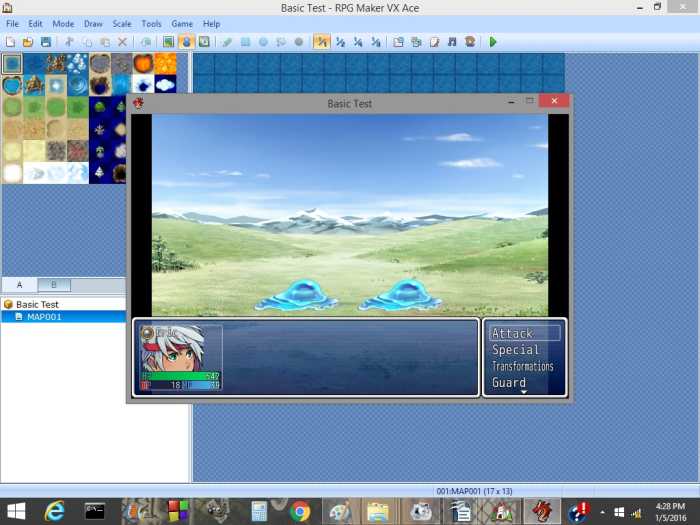Open the Script Editor toolbar icon
This screenshot has width=700, height=525.
click(434, 42)
